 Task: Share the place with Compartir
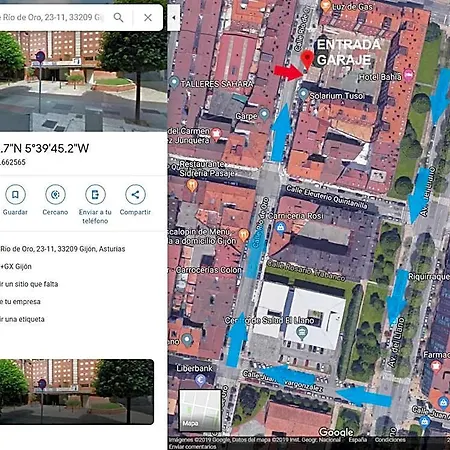tap(135, 194)
